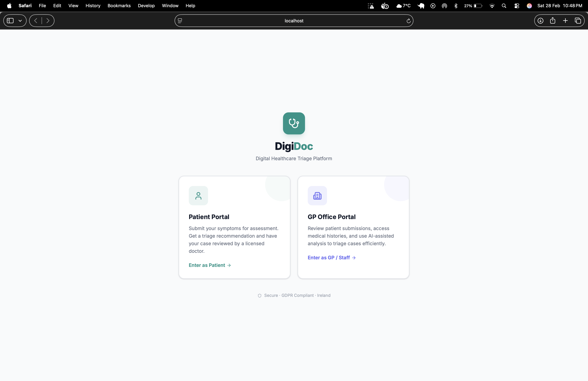588x381 pixels.
Task: Click the Patient Portal person icon
Action: [x=198, y=195]
